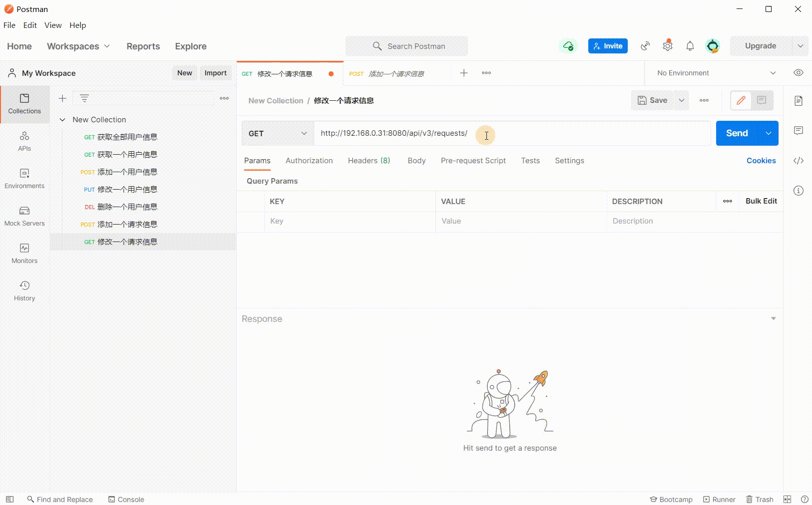Open the documentation icon in right sidebar
812x505 pixels.
pos(799,101)
